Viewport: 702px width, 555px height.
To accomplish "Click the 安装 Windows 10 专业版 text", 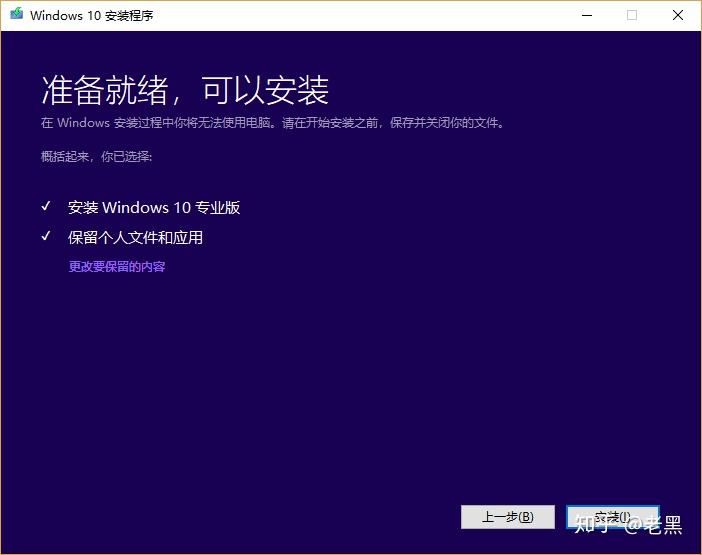I will click(x=154, y=208).
